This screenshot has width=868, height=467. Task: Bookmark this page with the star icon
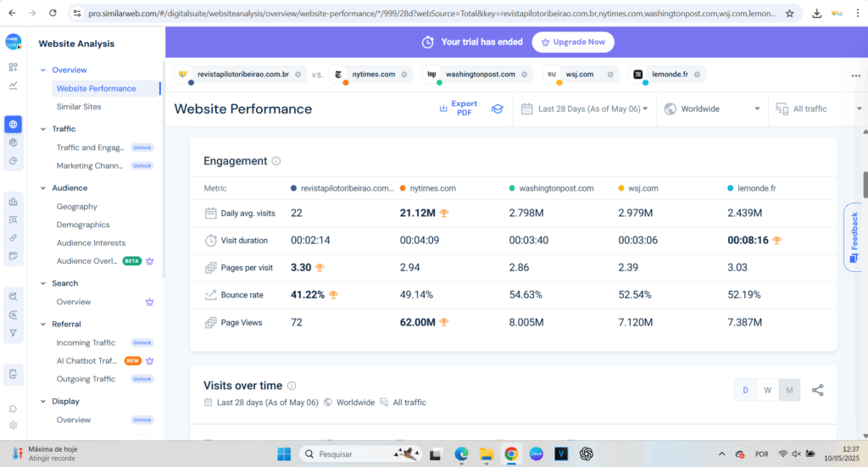click(x=789, y=14)
